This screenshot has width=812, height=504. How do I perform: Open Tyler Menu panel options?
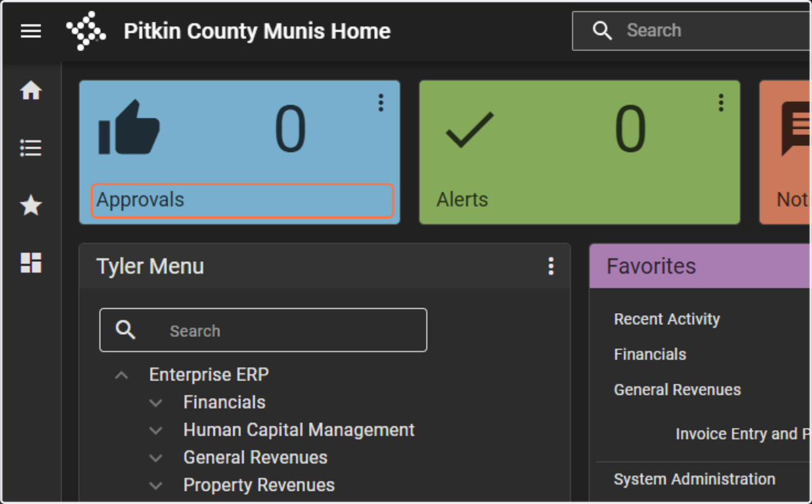point(551,267)
